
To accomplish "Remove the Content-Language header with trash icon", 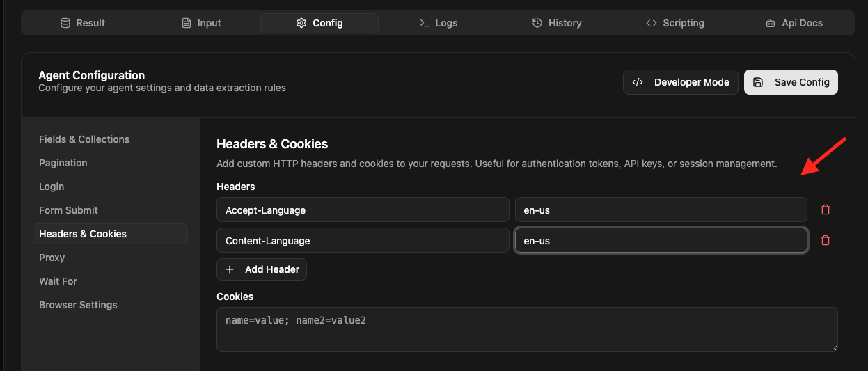I will (x=826, y=240).
